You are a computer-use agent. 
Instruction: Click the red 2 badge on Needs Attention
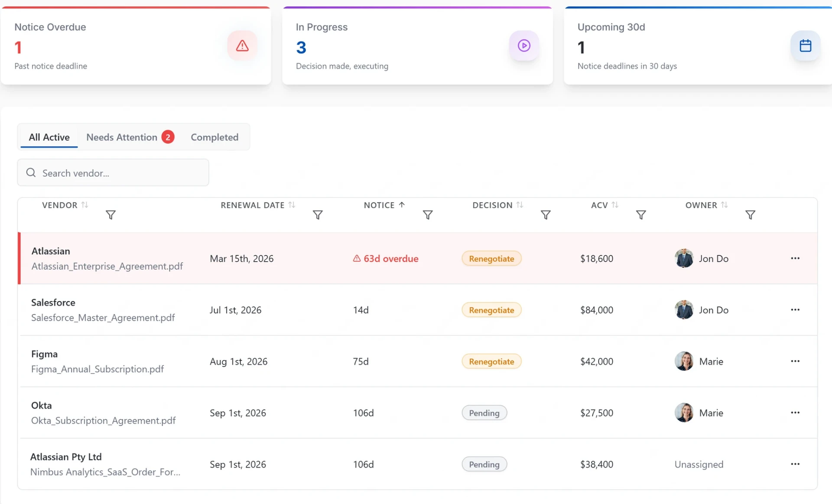tap(168, 137)
